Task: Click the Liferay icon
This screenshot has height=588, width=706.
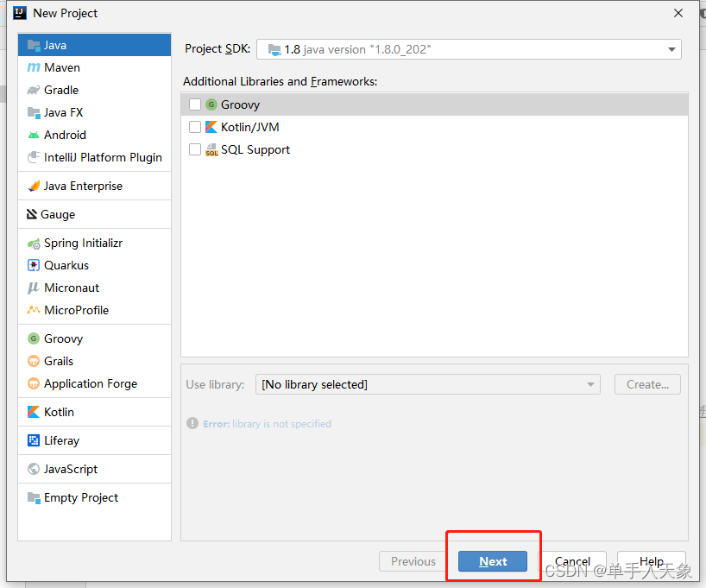Action: pos(34,440)
